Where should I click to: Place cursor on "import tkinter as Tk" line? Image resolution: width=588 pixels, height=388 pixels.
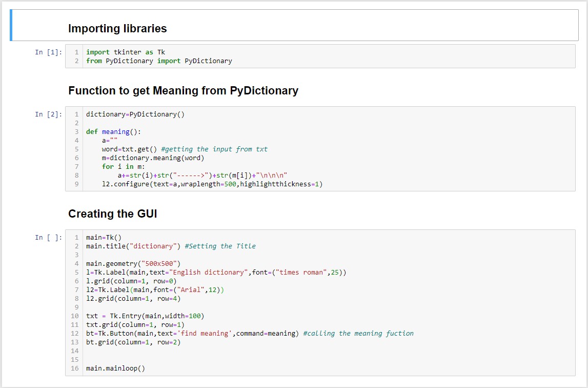pyautogui.click(x=126, y=52)
